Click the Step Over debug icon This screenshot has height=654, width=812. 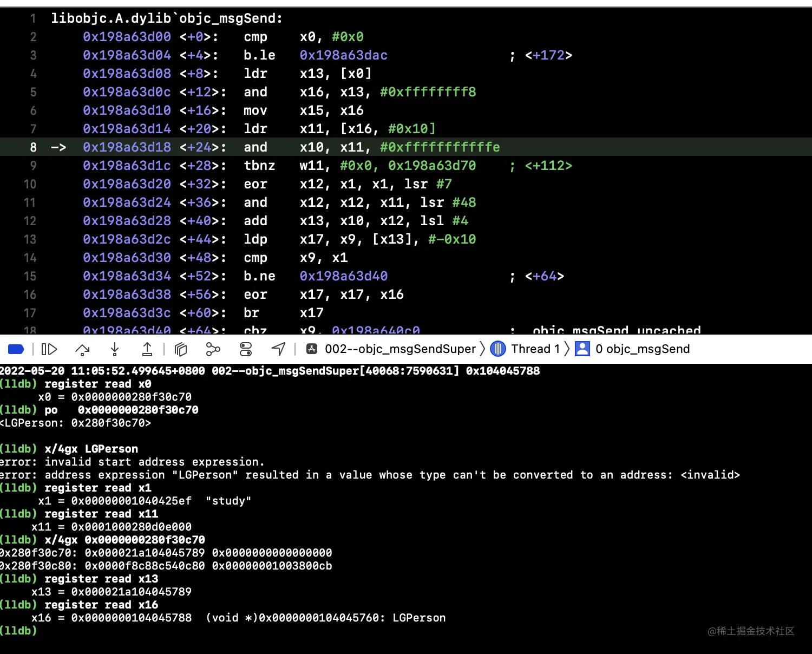[x=82, y=349]
